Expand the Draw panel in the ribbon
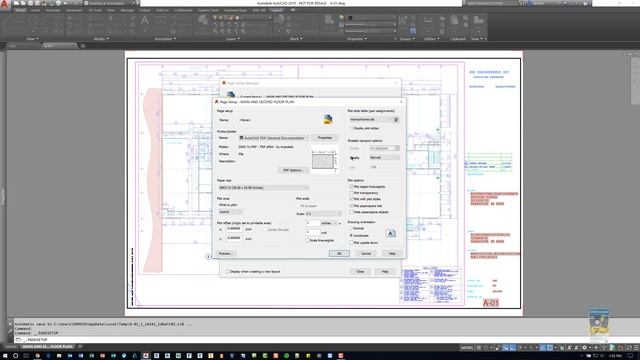 click(32, 39)
